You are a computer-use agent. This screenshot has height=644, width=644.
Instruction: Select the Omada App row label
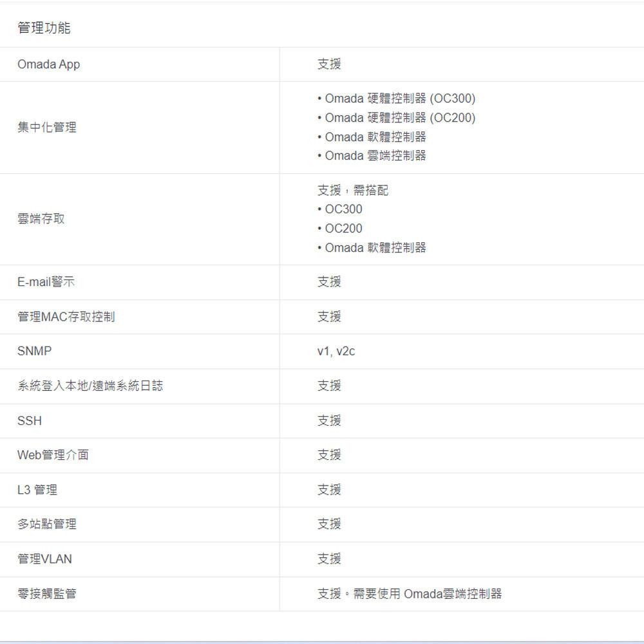[x=48, y=64]
